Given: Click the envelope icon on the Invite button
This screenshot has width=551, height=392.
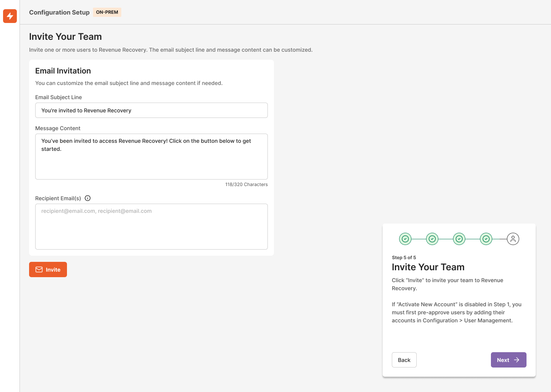Looking at the screenshot, I should (39, 269).
